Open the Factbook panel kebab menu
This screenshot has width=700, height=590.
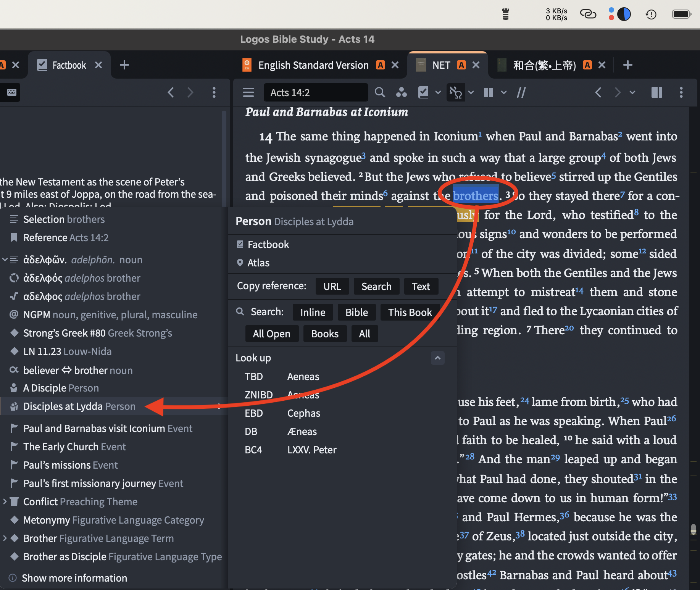[x=214, y=92]
